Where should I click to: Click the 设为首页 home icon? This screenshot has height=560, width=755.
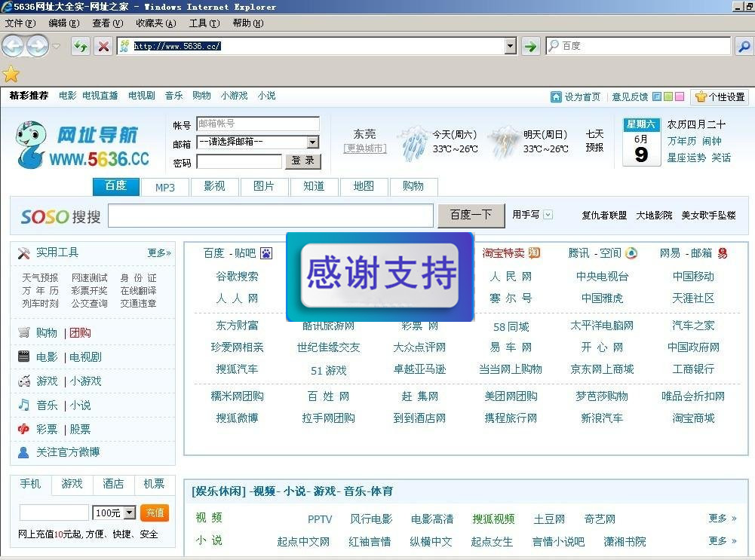click(x=556, y=96)
